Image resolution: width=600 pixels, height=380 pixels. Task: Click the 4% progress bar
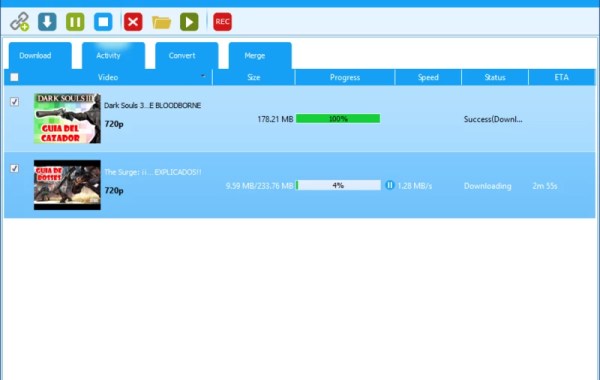point(338,185)
